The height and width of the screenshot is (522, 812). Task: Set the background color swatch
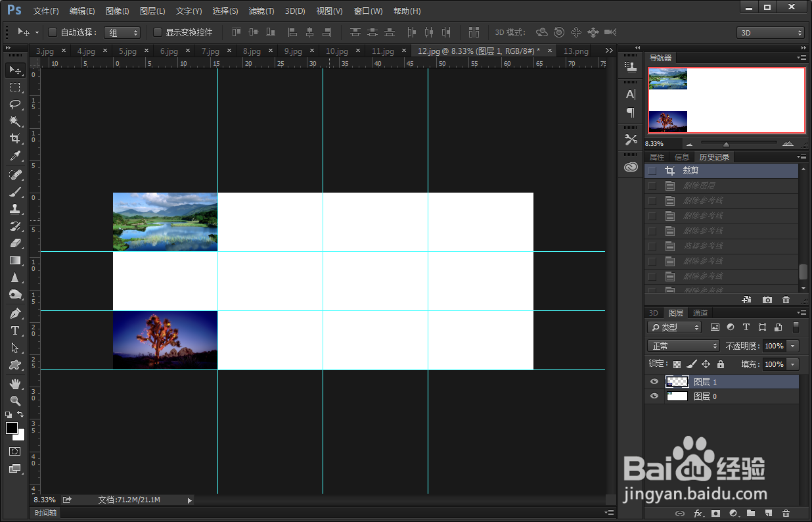[x=20, y=436]
